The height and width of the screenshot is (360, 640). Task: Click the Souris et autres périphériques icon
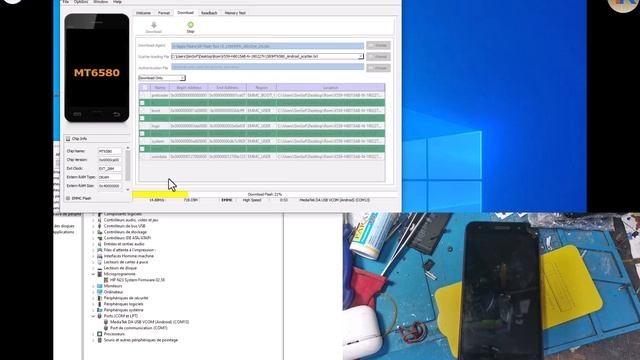point(99,340)
